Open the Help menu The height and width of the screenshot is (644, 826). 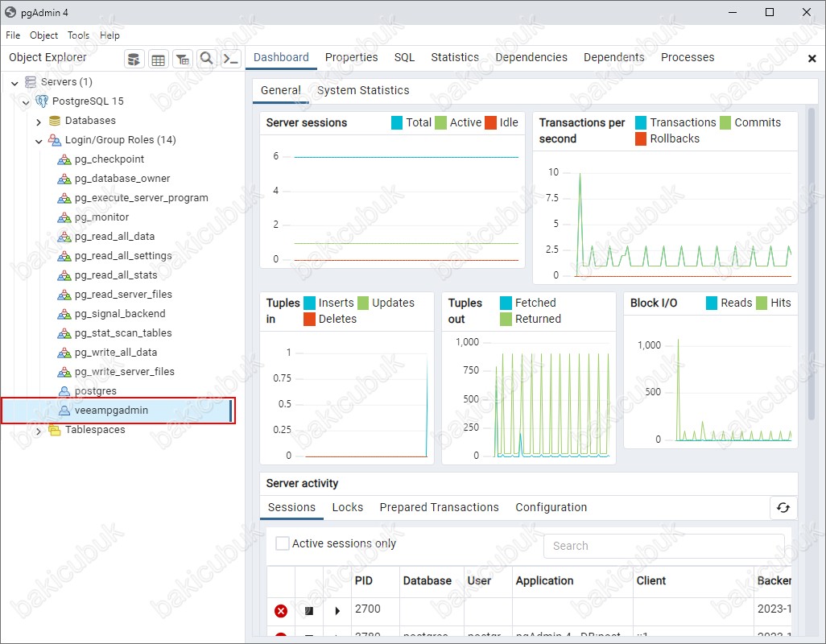click(109, 35)
